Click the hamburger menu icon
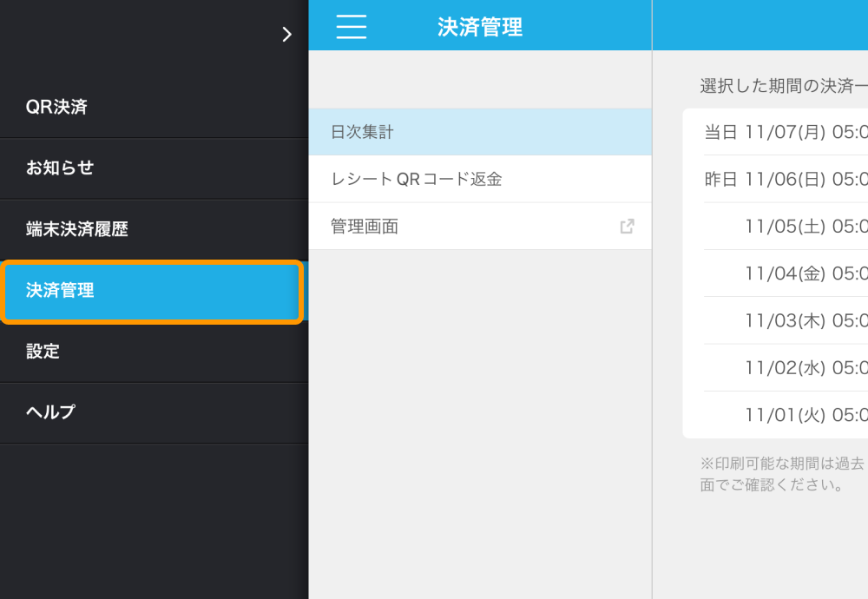The image size is (868, 599). 351,27
